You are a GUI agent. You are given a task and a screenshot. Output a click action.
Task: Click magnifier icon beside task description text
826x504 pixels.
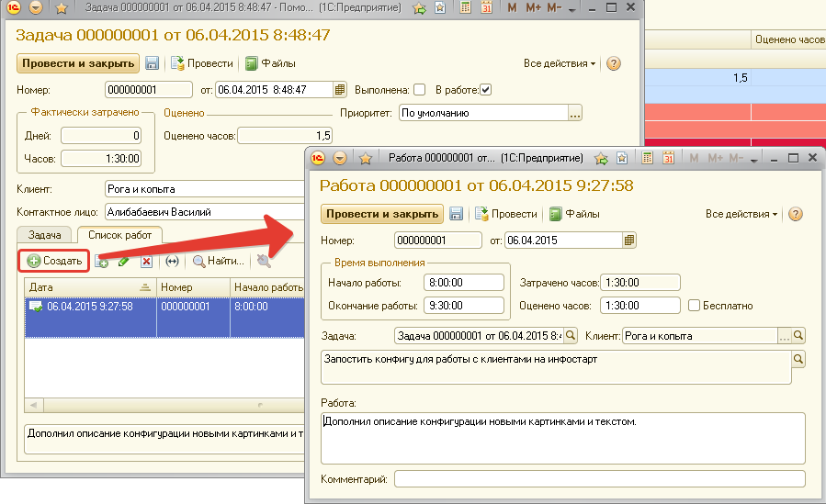pos(798,359)
